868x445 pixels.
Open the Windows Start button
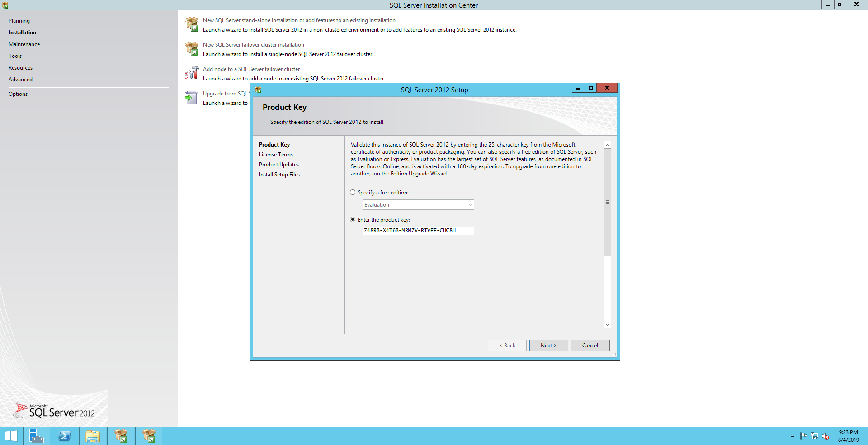(11, 436)
